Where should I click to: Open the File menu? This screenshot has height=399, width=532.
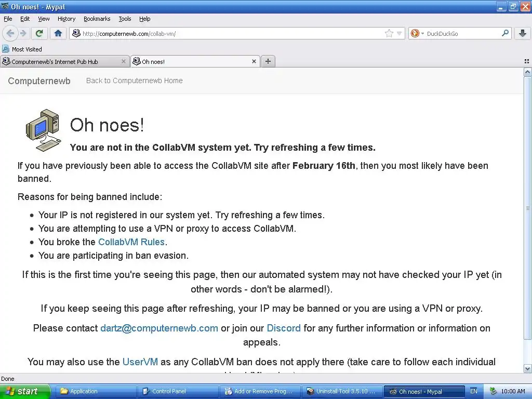(8, 19)
